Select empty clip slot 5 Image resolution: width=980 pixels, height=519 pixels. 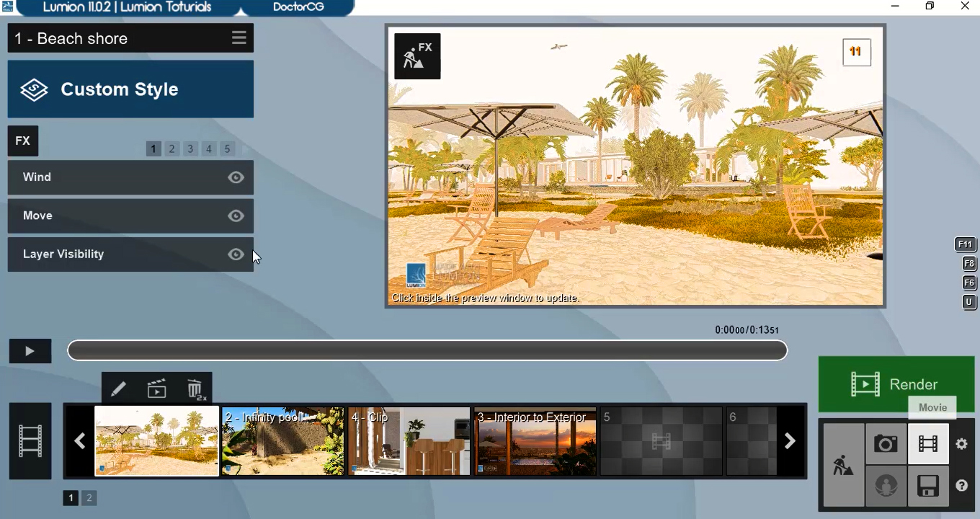click(x=661, y=441)
